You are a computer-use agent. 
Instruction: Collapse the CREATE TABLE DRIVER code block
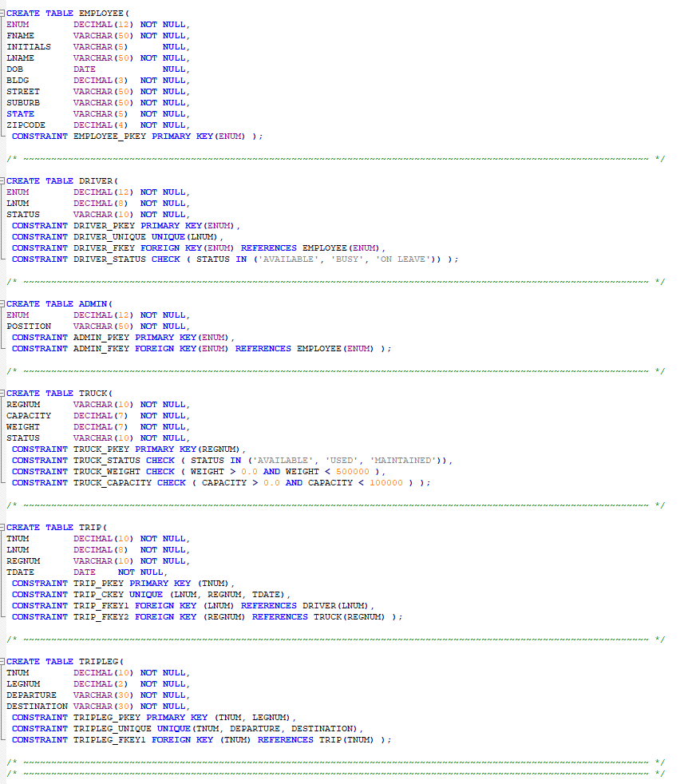pos(3,180)
